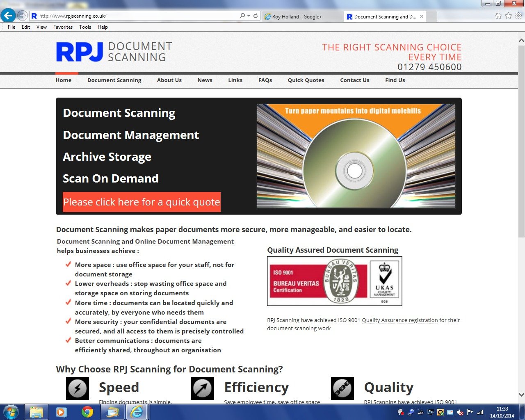This screenshot has width=525, height=420.
Task: Open the News nav link
Action: pyautogui.click(x=205, y=80)
